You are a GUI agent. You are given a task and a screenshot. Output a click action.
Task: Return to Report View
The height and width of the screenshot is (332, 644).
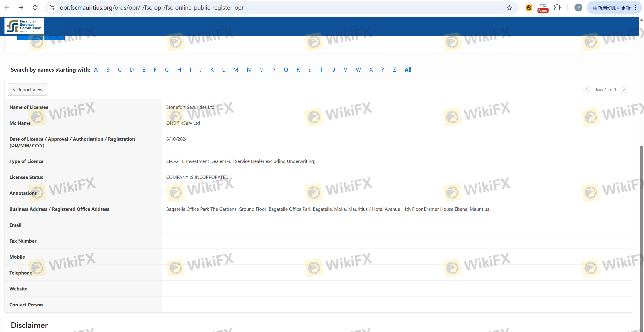pyautogui.click(x=28, y=89)
